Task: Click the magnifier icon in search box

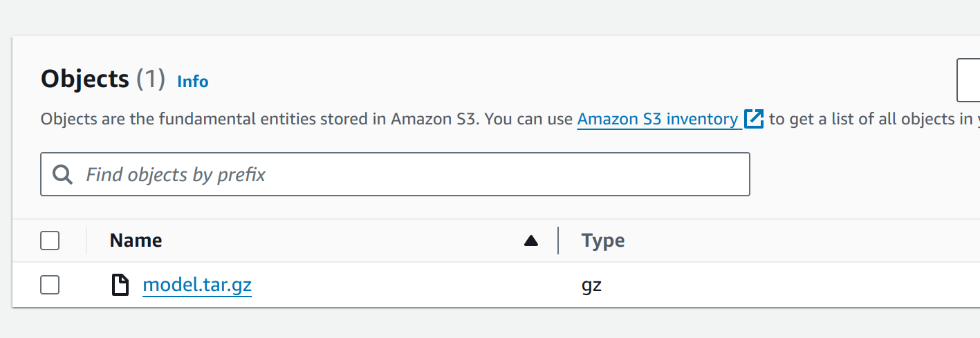Action: click(63, 175)
